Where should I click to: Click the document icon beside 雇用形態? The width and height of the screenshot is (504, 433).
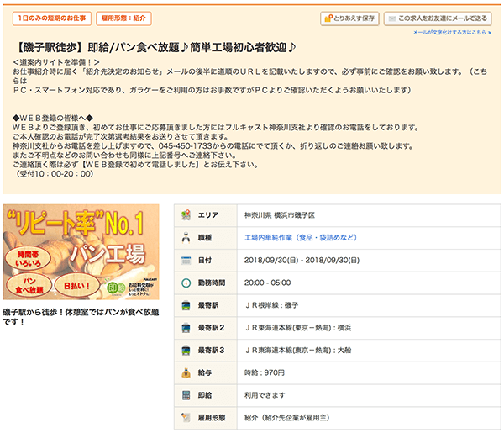click(186, 418)
